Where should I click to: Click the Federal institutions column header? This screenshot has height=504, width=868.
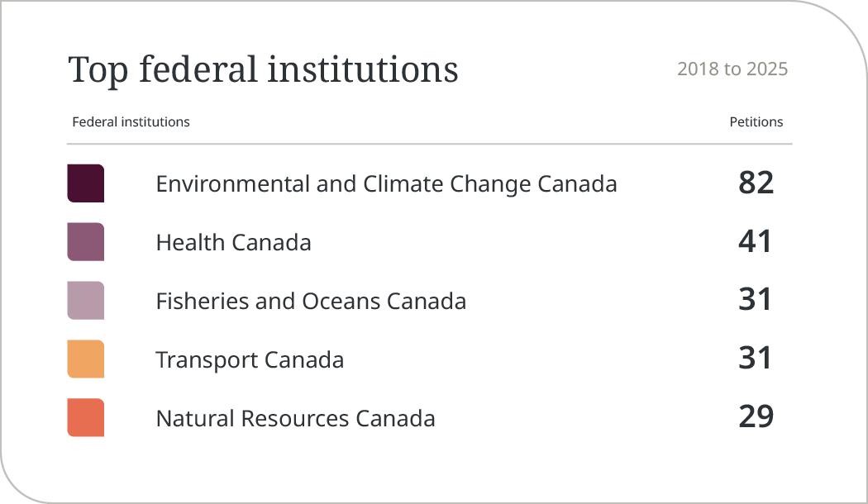(x=131, y=122)
